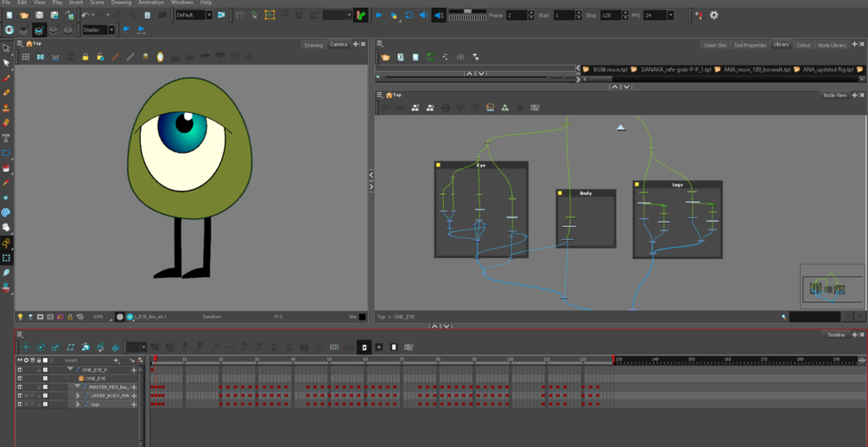Click the Translate tool icon in Timeline toolbar
This screenshot has height=447, width=868.
(x=26, y=347)
